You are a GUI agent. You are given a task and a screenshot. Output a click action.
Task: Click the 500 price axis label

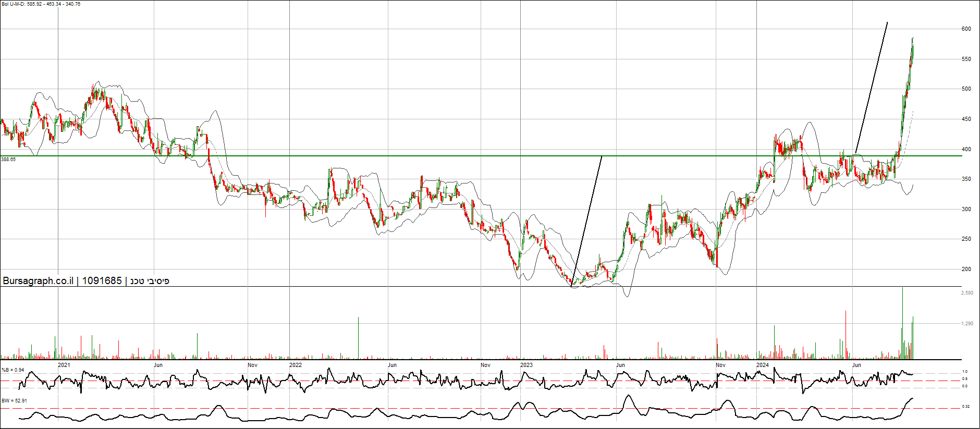[966, 89]
